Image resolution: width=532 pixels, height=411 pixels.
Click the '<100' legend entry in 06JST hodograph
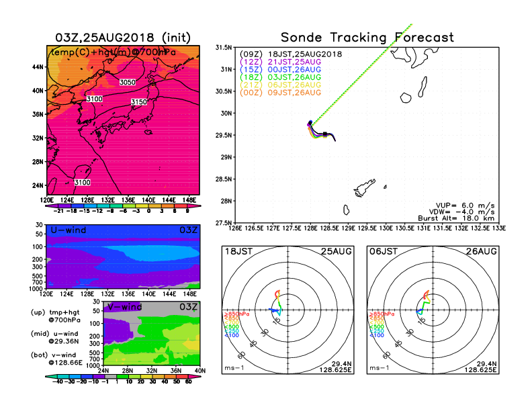[377, 335]
